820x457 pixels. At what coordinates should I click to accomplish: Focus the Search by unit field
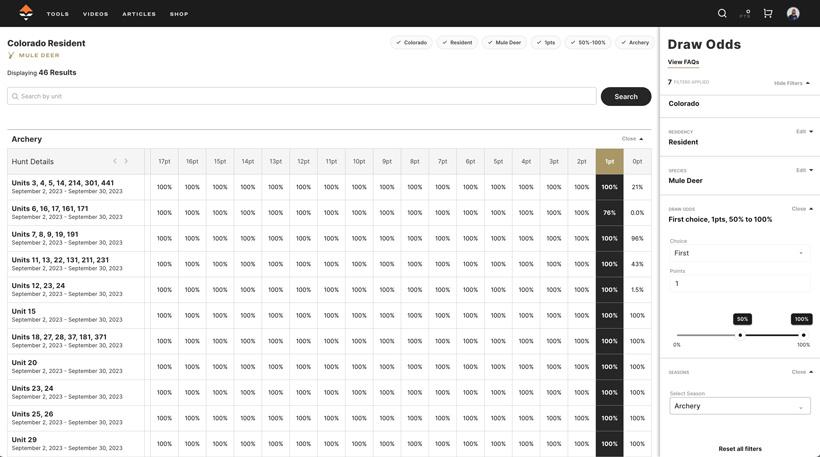point(302,96)
